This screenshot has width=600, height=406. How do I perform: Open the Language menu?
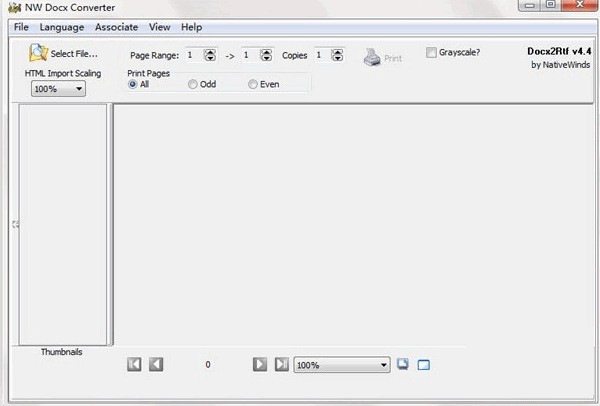coord(62,27)
